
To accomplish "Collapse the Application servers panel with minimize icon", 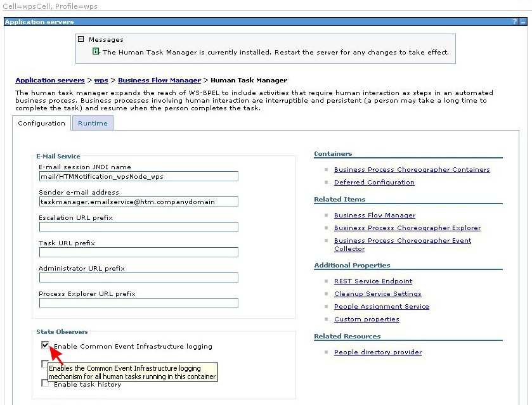I will click(x=523, y=22).
